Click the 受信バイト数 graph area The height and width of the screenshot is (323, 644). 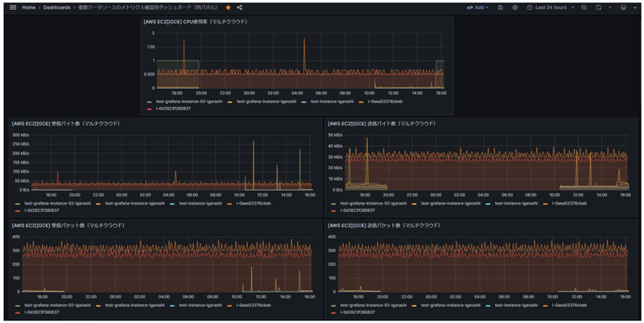[172, 163]
